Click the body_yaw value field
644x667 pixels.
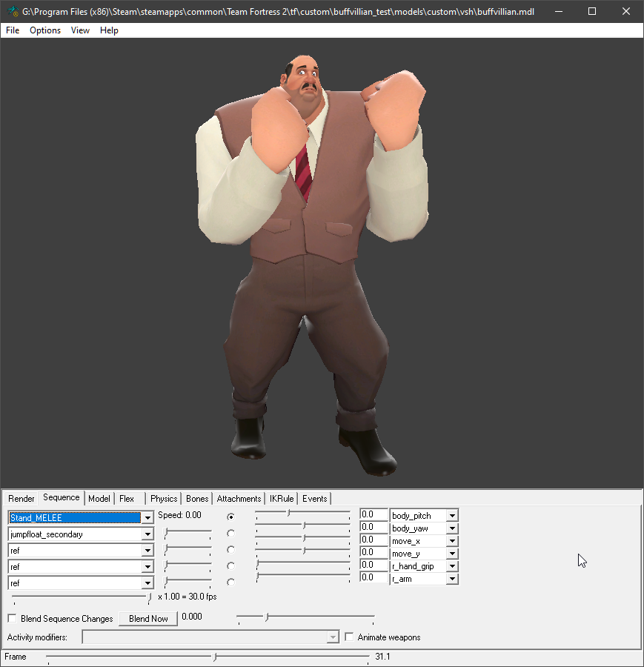[x=374, y=527]
